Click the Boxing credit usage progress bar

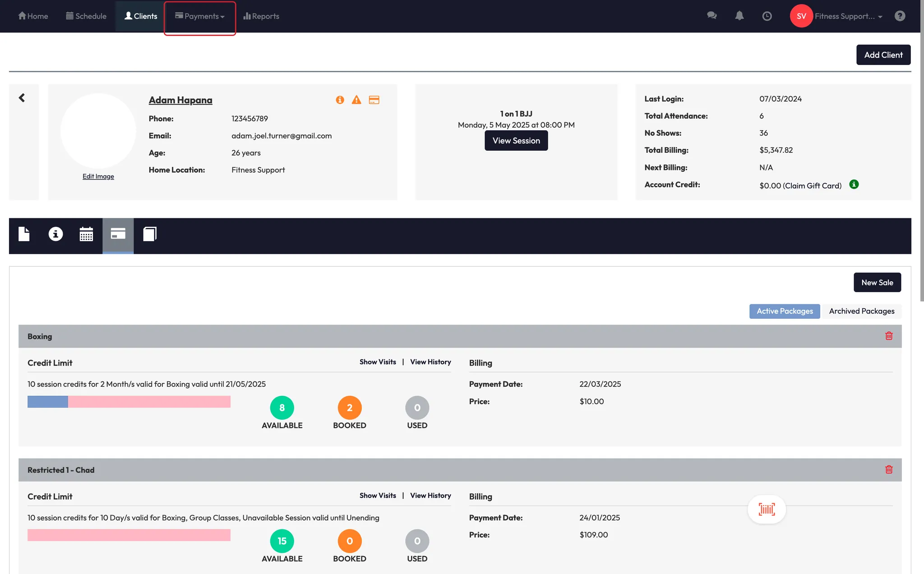(x=129, y=402)
